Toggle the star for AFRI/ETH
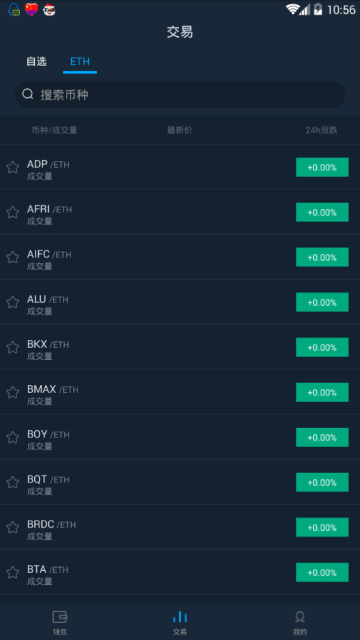 (x=13, y=212)
